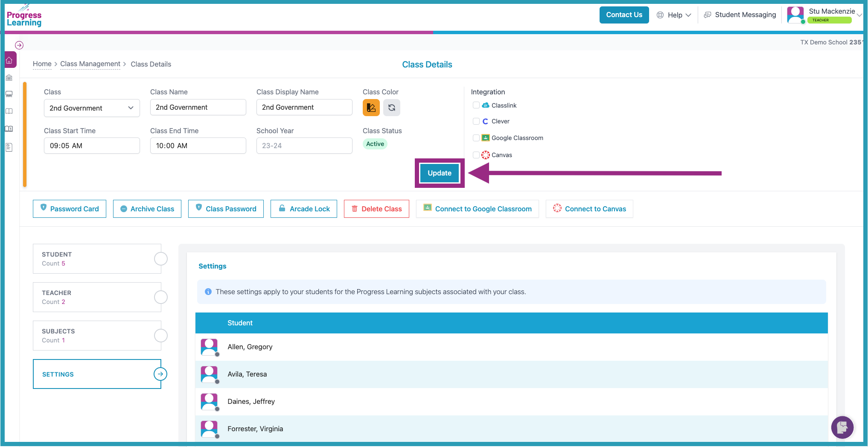Open the Home icon in the sidebar
The image size is (868, 447).
(x=9, y=60)
